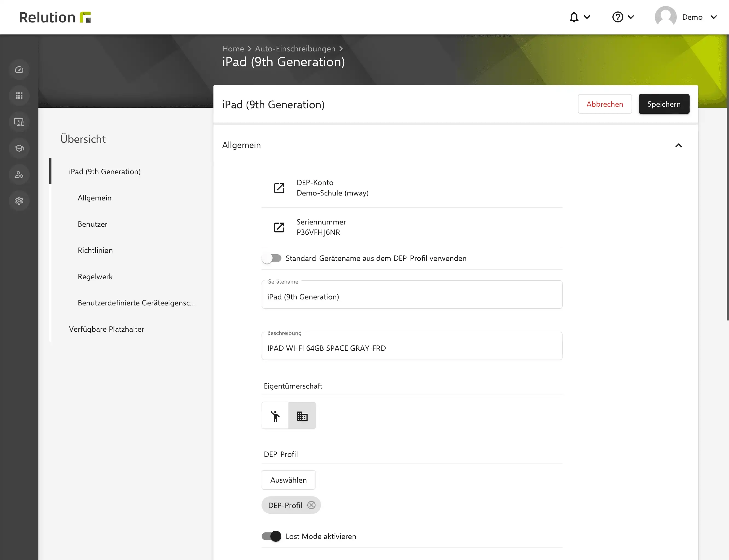
Task: Click the Abbrechen button
Action: point(605,104)
